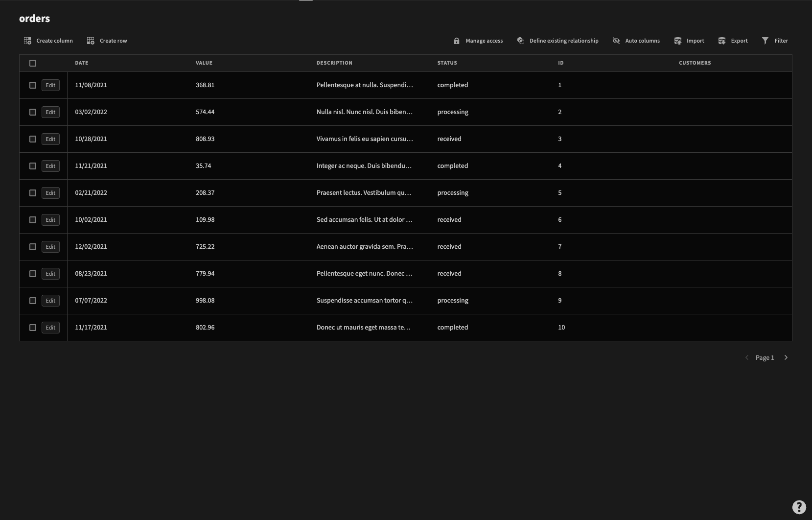Click the date cell 02/21/2022
This screenshot has width=812, height=520.
(x=91, y=192)
